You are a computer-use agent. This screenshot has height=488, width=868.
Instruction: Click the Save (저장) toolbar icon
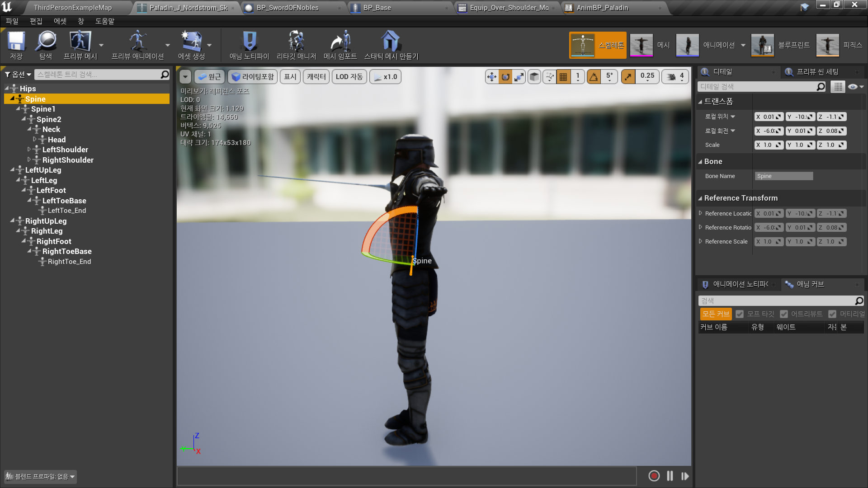[16, 45]
